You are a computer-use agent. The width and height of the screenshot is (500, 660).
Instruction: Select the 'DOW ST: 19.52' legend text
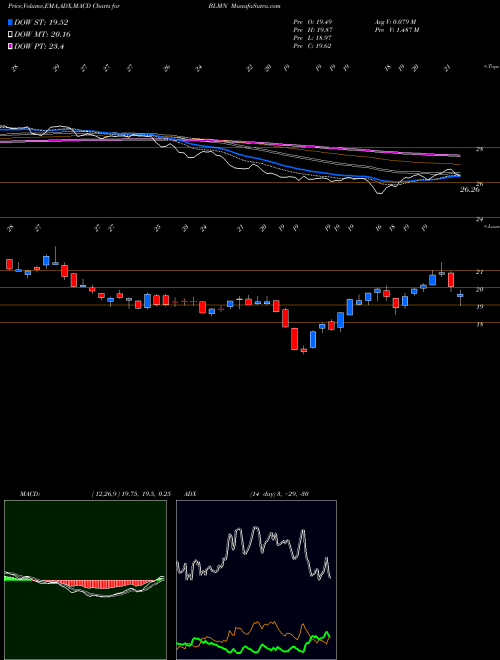[x=41, y=23]
